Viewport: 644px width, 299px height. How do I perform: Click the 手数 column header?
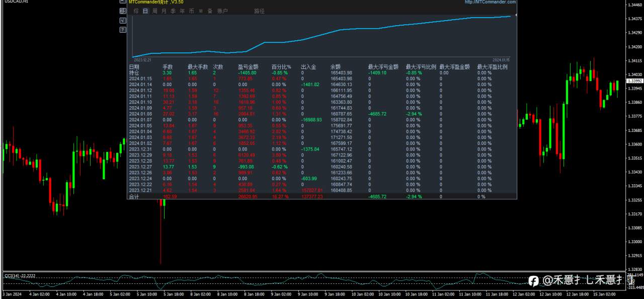(x=168, y=66)
